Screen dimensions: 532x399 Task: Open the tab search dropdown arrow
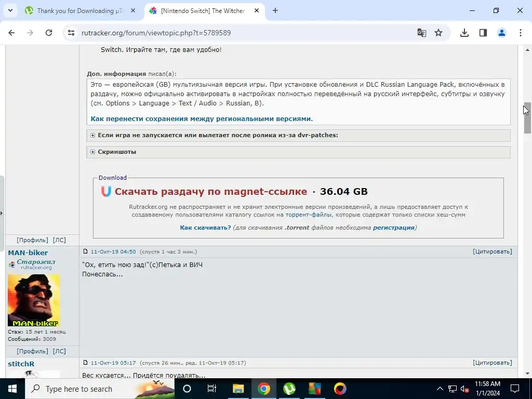point(10,10)
